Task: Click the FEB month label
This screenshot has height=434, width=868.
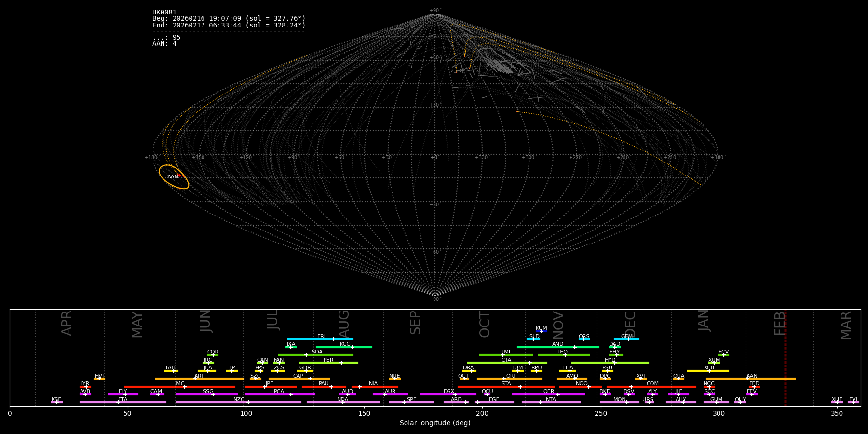Action: (780, 323)
